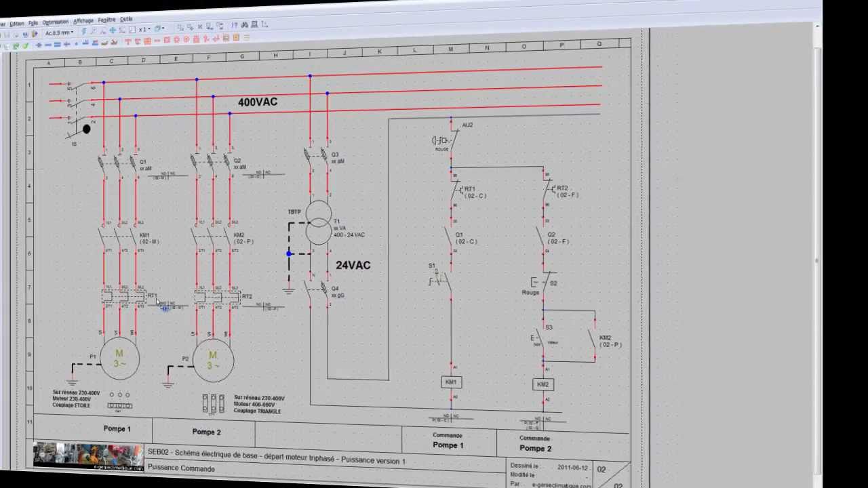Image resolution: width=868 pixels, height=488 pixels.
Task: Click the red grid symbol icon
Action: 147,41
